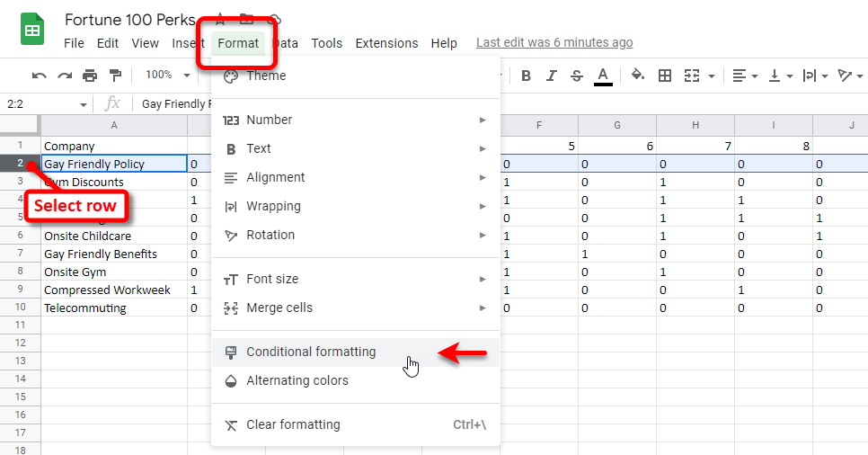This screenshot has width=868, height=455.
Task: Toggle Strikethrough formatting
Action: tap(577, 76)
